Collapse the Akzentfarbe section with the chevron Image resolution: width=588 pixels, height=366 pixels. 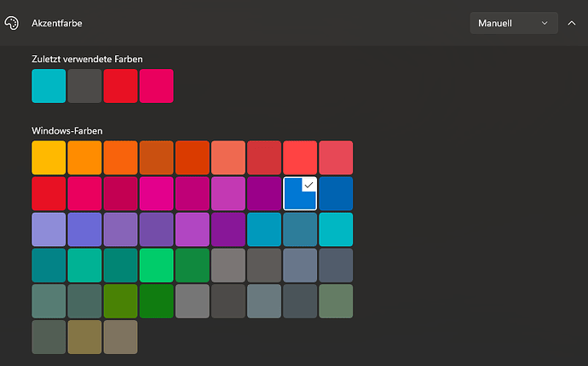click(572, 23)
